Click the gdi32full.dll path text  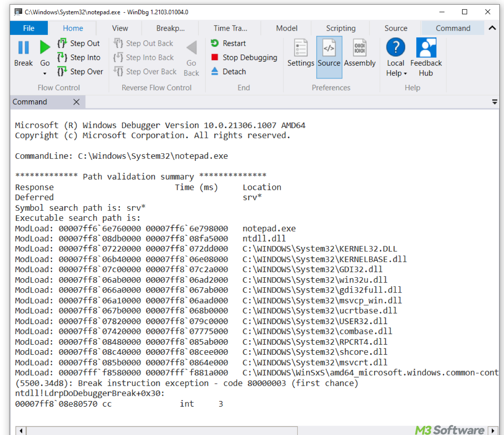(322, 290)
